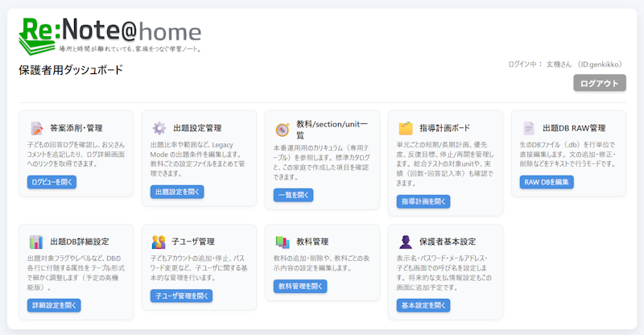Viewport: 644px width, 335px height.
Task: Click the 保護者用ダッシュボード page heading
Action: click(x=71, y=70)
